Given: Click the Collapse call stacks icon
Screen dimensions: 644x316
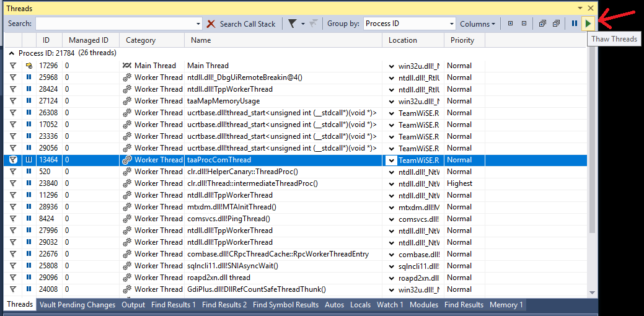Looking at the screenshot, I should 557,24.
